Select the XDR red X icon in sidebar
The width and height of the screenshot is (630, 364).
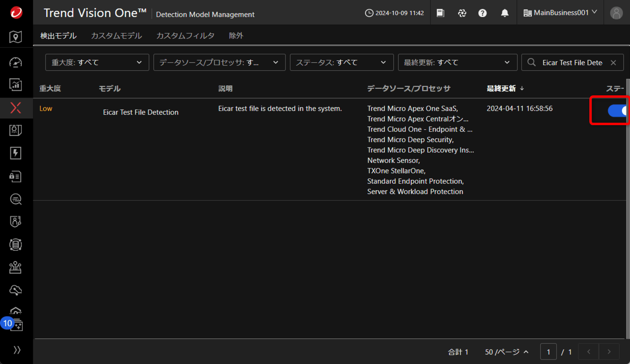(x=15, y=108)
